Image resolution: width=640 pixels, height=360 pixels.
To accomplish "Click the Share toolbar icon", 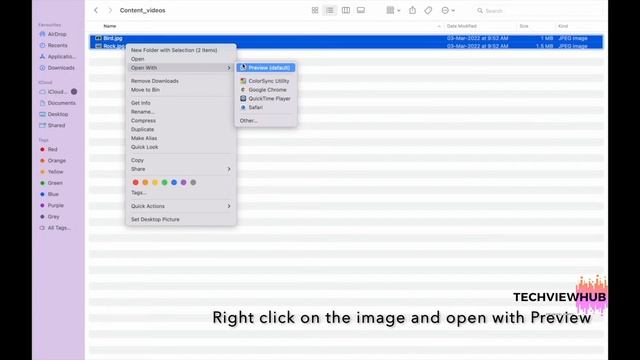I will click(x=413, y=10).
